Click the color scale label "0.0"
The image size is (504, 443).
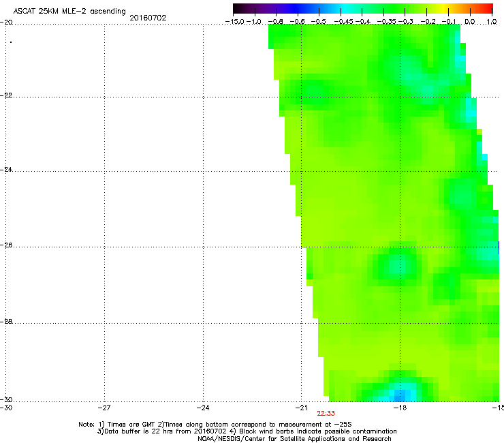(470, 22)
